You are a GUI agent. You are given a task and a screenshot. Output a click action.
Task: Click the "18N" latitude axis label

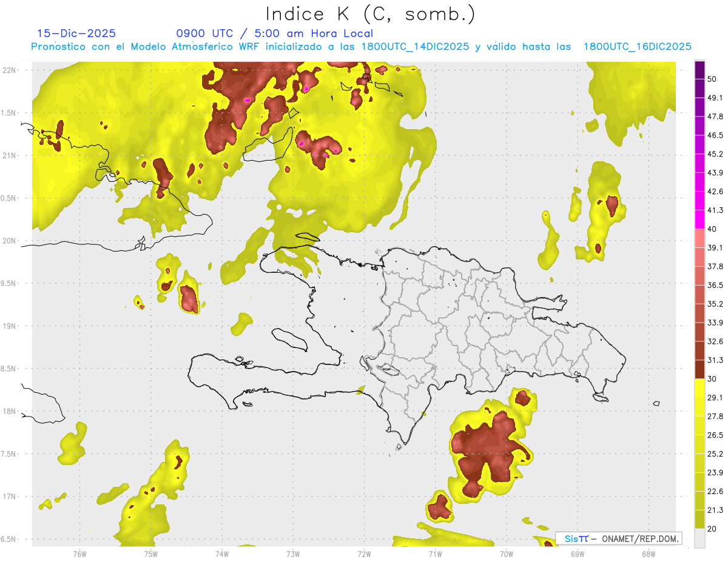[10, 412]
